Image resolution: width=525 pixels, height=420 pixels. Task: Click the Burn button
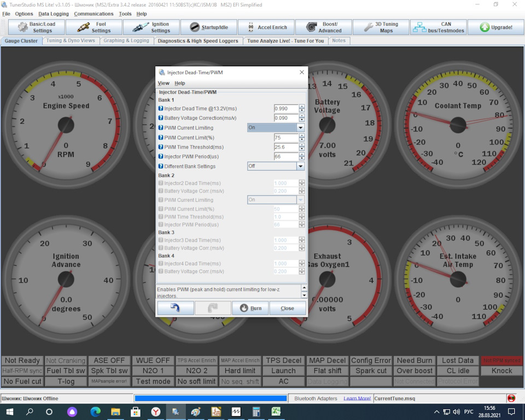(250, 308)
